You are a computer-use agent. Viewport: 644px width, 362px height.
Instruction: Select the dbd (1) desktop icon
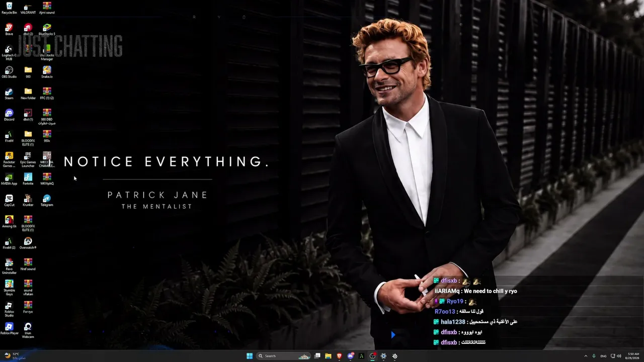[x=28, y=115]
